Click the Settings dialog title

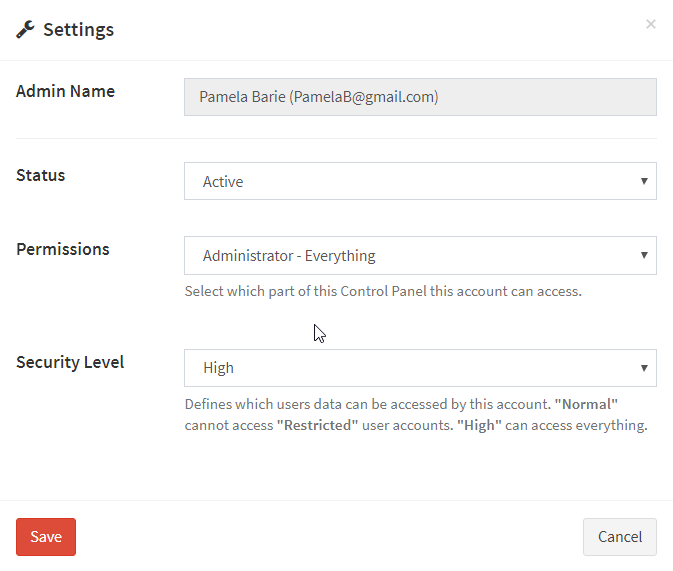(79, 30)
